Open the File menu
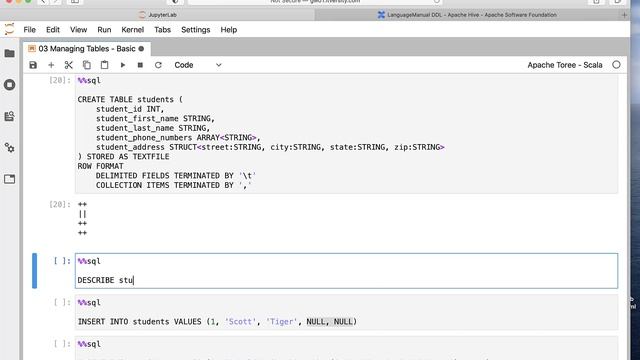 pos(29,30)
